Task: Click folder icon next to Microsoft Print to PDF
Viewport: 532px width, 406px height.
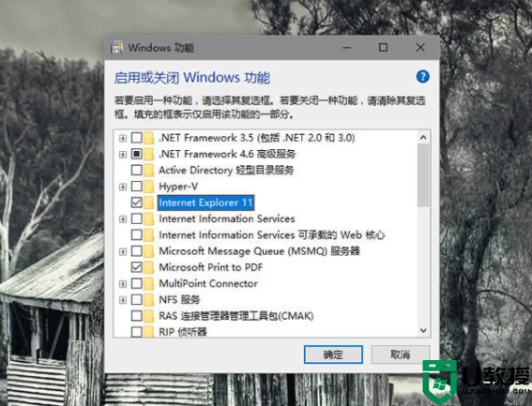Action: click(x=148, y=267)
